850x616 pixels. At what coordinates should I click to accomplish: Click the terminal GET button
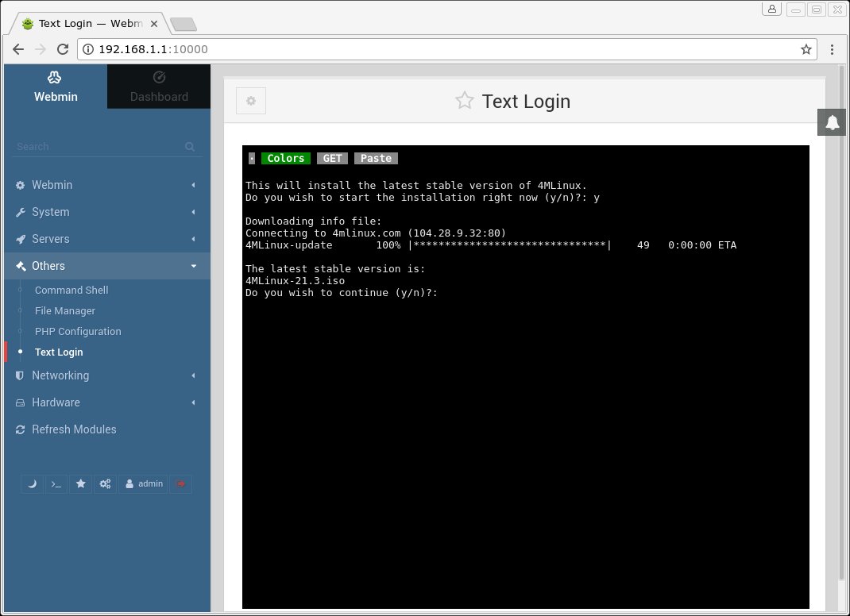pos(332,158)
